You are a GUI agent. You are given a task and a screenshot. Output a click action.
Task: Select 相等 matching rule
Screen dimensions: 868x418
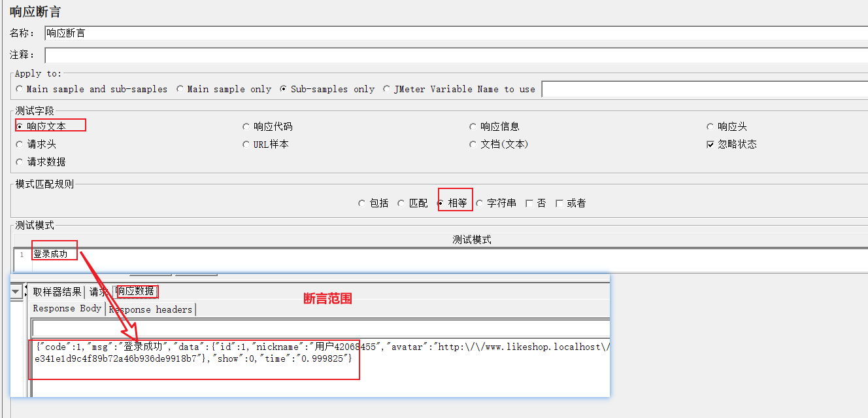pyautogui.click(x=452, y=203)
